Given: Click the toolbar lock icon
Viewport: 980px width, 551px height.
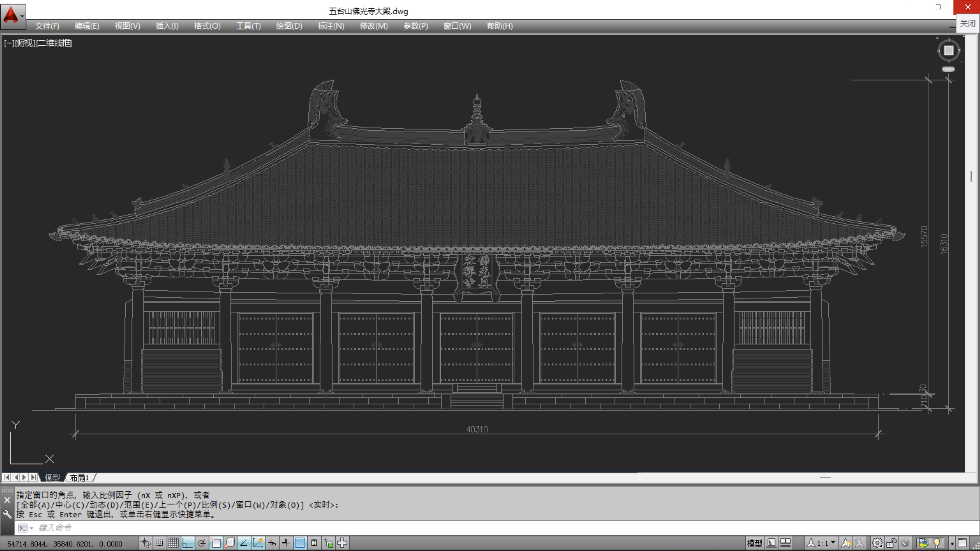Looking at the screenshot, I should (891, 543).
